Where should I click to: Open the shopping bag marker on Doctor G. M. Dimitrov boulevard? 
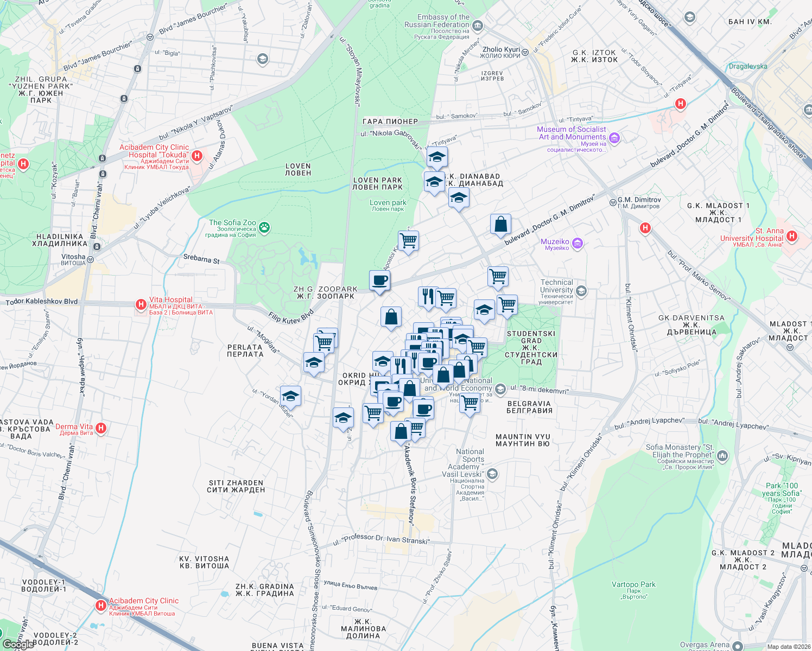coord(500,225)
